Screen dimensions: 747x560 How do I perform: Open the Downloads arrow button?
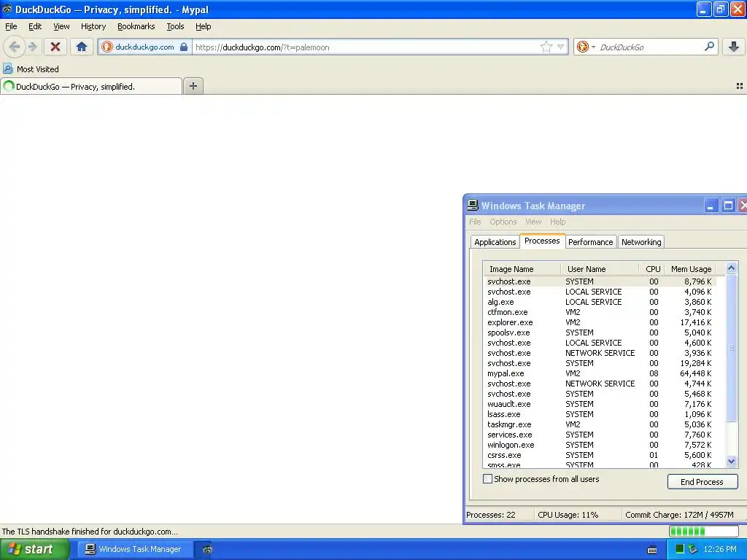click(x=734, y=47)
